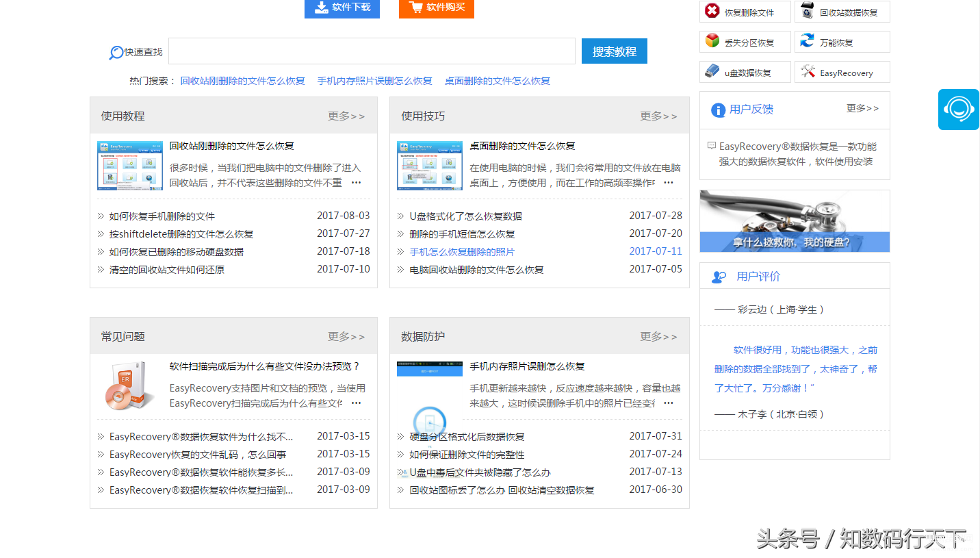The height and width of the screenshot is (558, 980).
Task: Open thumbnail for 桌面删除的文件怎么恢复 article
Action: tap(430, 166)
